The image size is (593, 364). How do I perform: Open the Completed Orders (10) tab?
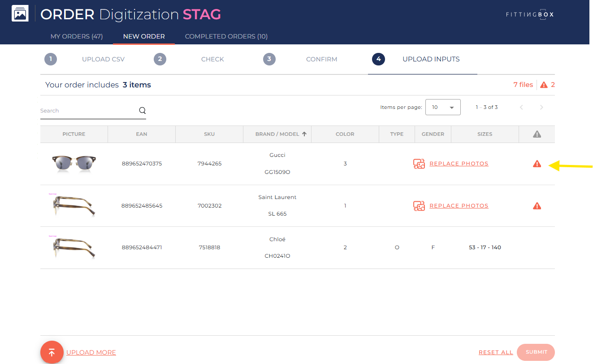(x=226, y=36)
